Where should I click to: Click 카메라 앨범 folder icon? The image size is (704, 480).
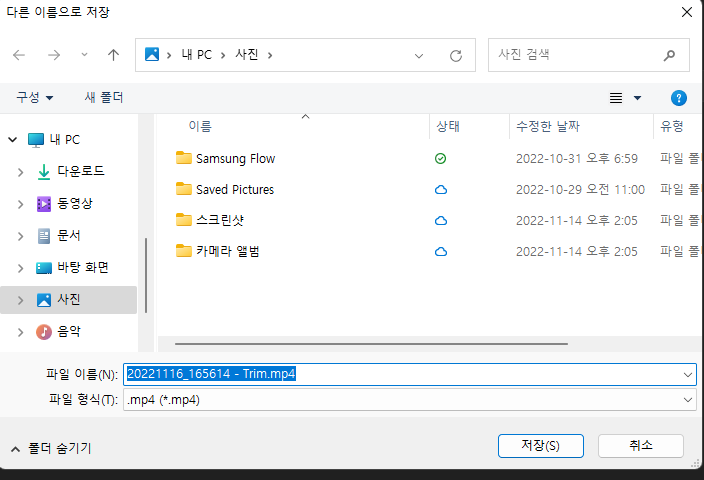184,251
